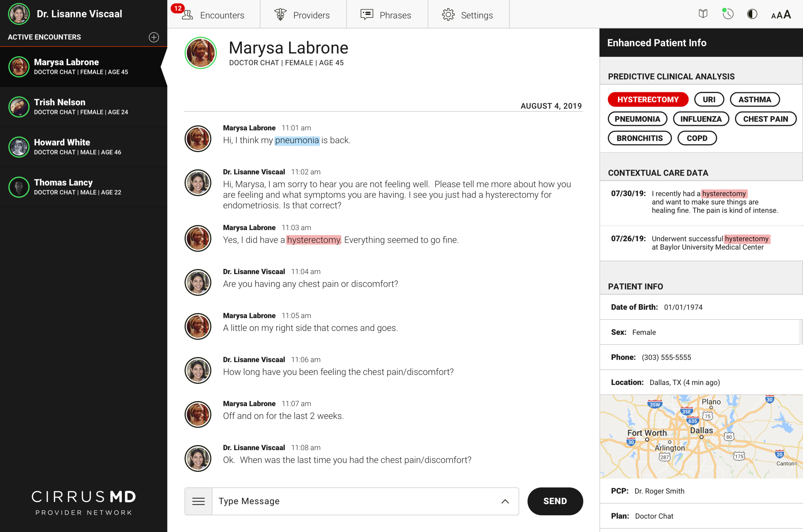Click the AAA text size control

781,15
